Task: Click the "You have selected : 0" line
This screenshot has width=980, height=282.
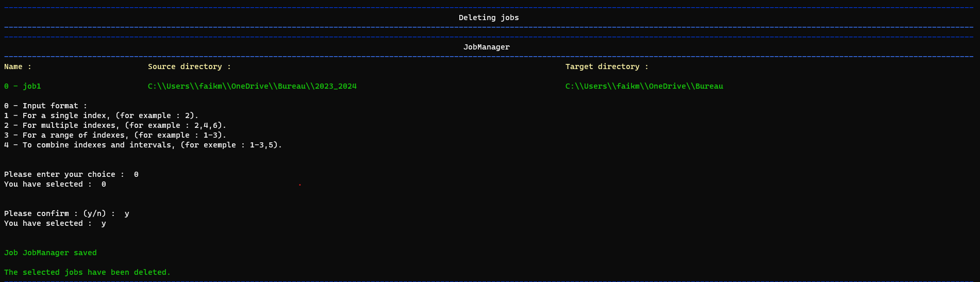Action: (55, 184)
